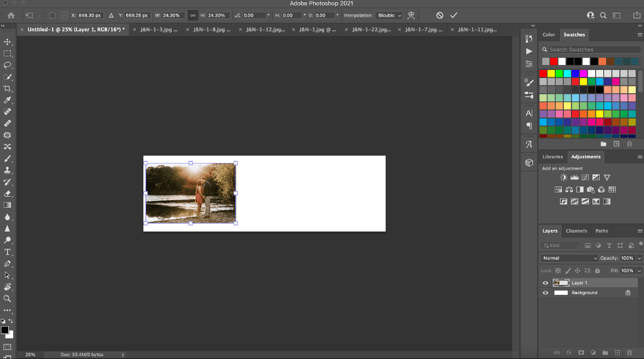Select the Path Selection tool
The height and width of the screenshot is (359, 644).
[8, 275]
